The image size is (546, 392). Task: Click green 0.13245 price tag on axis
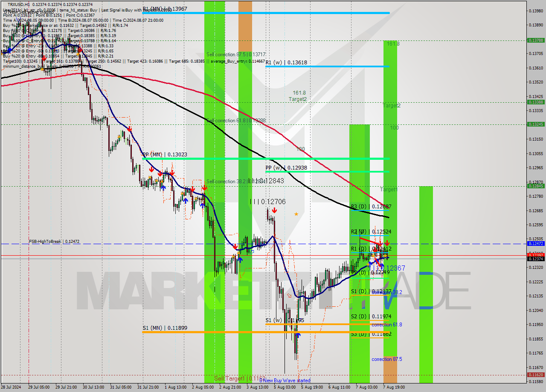(536, 124)
